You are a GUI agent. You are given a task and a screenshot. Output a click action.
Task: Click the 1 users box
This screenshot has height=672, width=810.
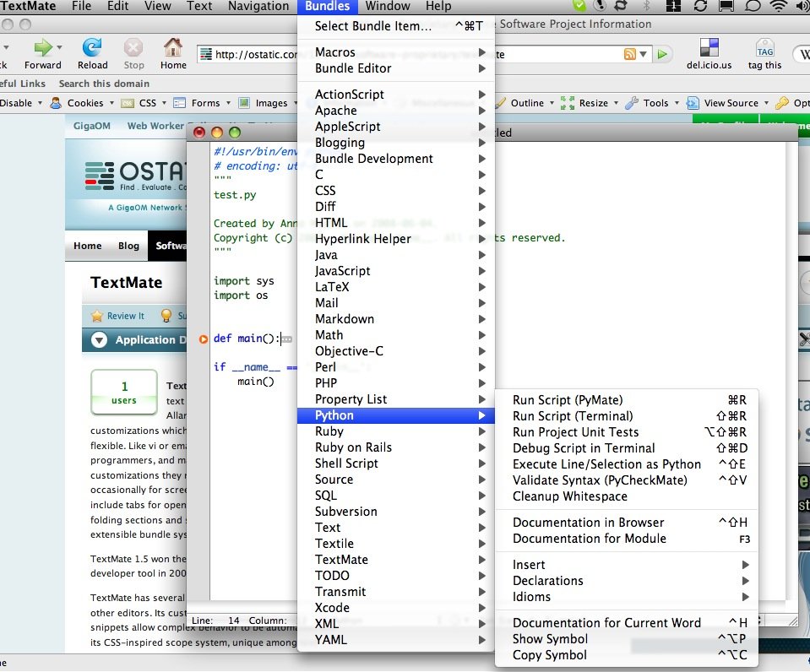click(x=124, y=392)
